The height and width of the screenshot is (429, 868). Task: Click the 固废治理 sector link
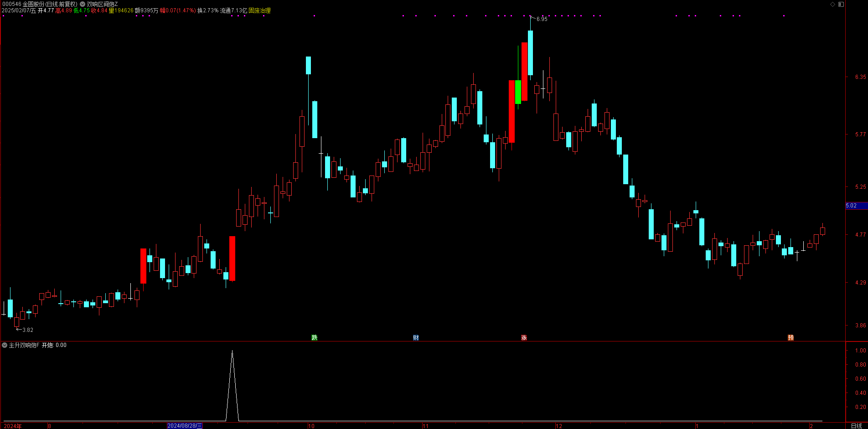[259, 10]
